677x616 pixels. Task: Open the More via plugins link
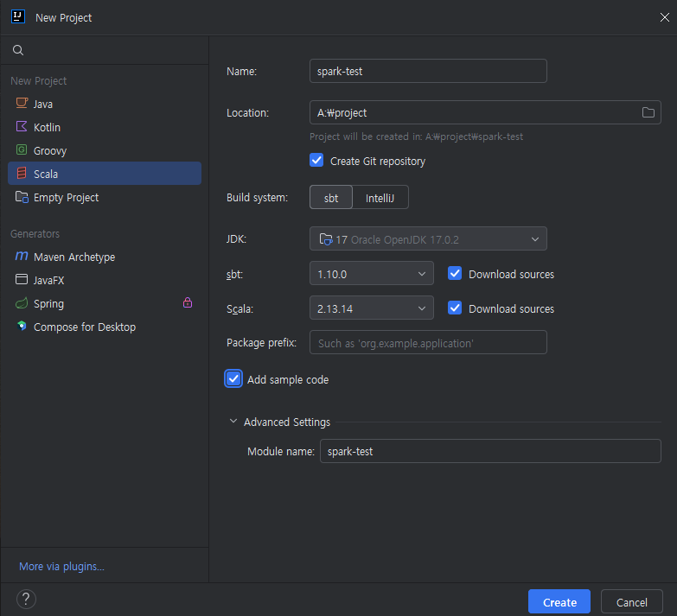click(x=61, y=567)
